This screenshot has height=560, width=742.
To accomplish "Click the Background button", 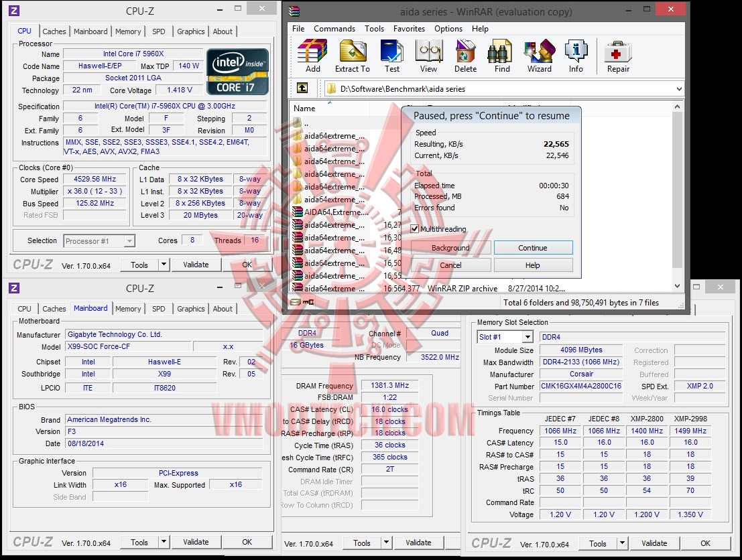I will (450, 247).
